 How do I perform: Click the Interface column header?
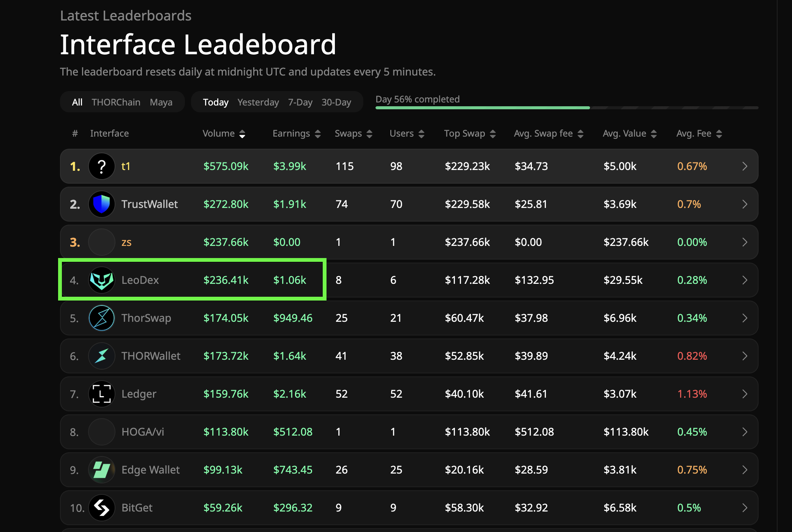(109, 134)
